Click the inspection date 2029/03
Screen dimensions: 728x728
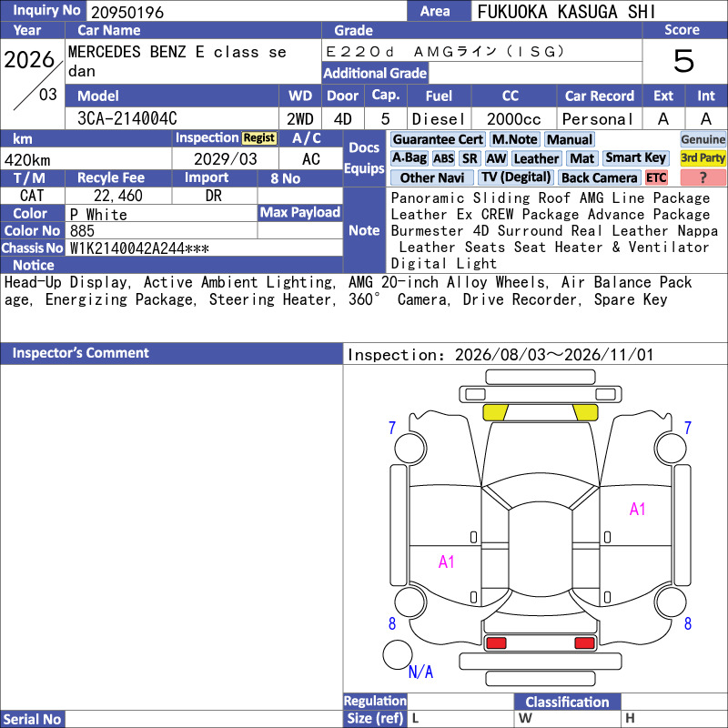(x=225, y=159)
